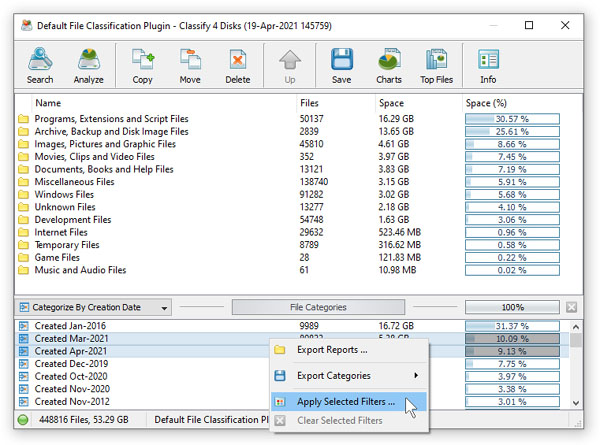Click the File Categories button
Viewport: 600px width, 445px height.
pyautogui.click(x=318, y=307)
